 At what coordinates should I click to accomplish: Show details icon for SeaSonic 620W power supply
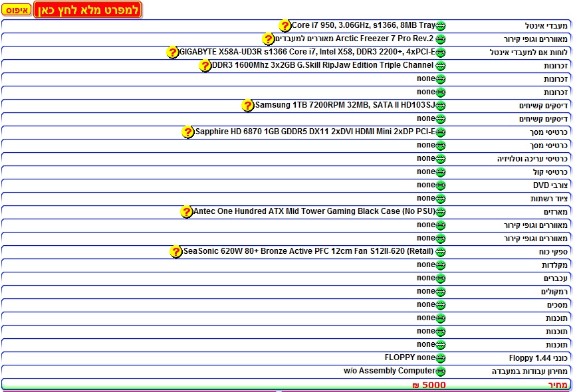[175, 252]
